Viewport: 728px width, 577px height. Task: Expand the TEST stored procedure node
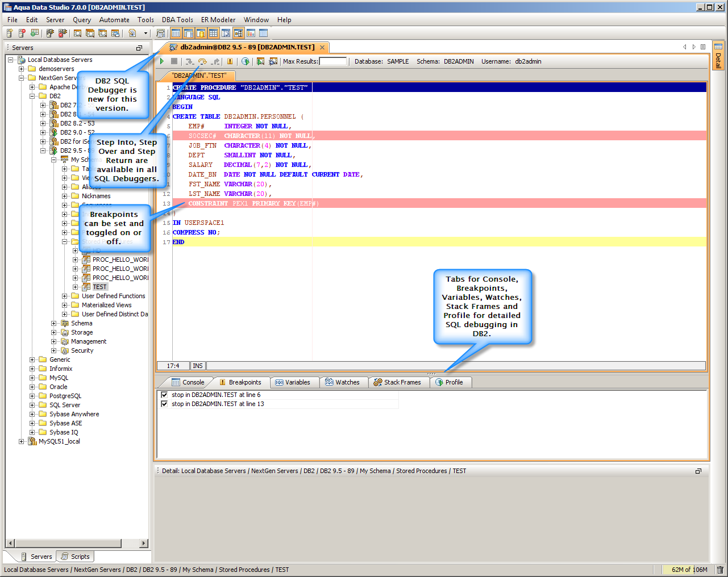(x=76, y=287)
